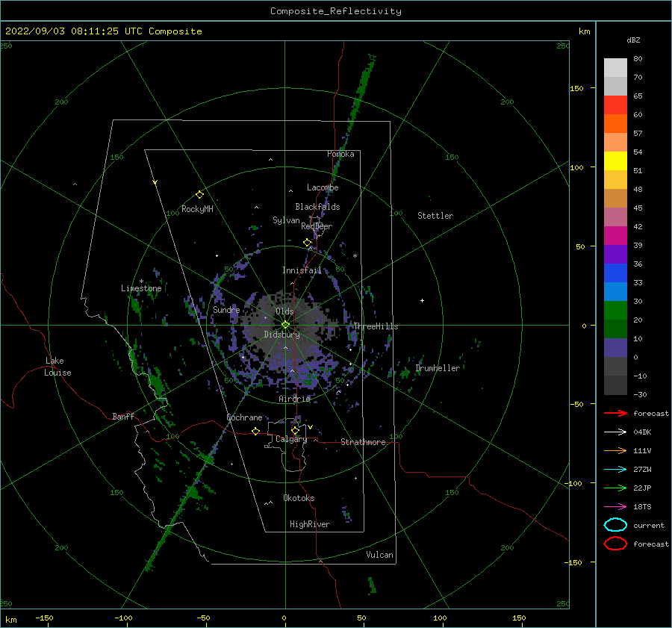Click the Calgary city label
672x628 pixels.
(x=291, y=439)
